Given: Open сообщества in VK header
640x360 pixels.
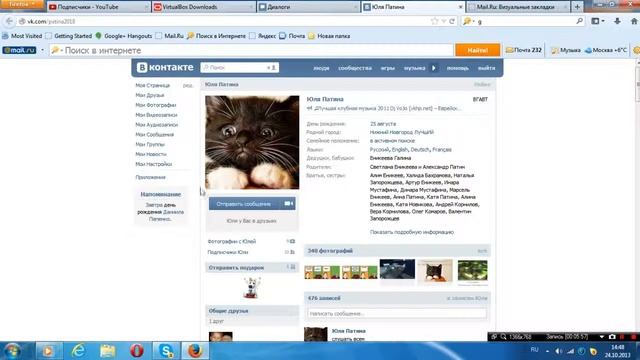Looking at the screenshot, I should coord(355,68).
